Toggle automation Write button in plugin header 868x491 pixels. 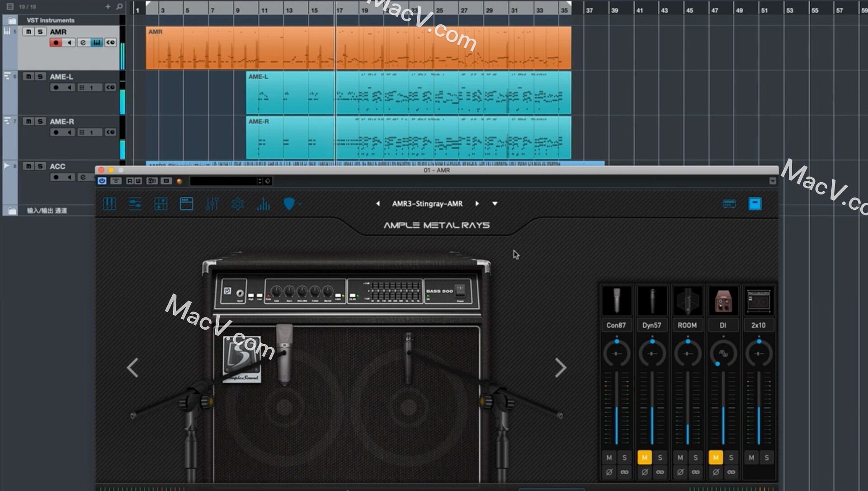click(138, 181)
